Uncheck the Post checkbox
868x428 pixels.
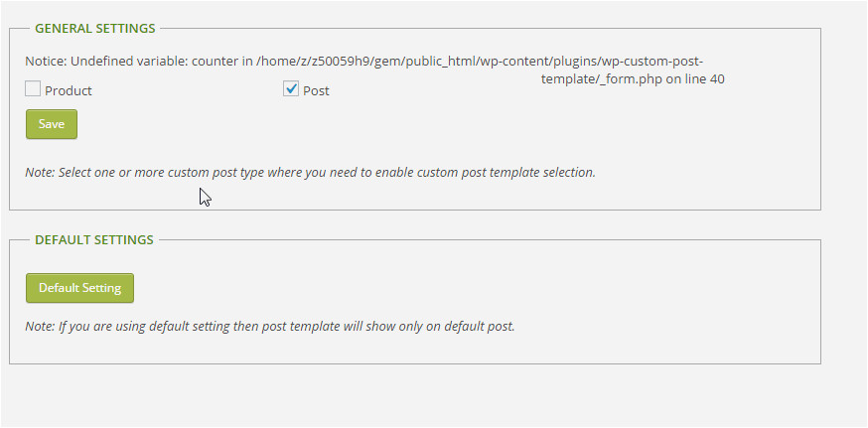[291, 89]
